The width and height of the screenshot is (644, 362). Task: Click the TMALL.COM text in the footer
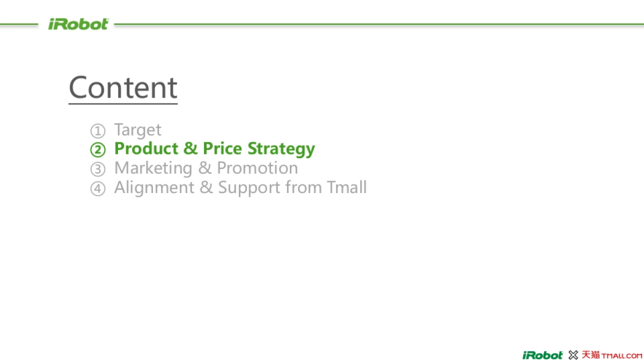pyautogui.click(x=622, y=356)
